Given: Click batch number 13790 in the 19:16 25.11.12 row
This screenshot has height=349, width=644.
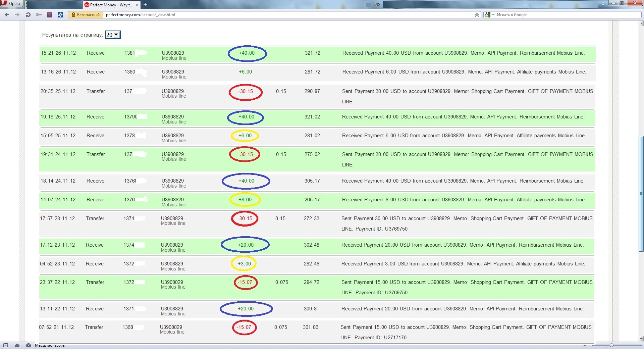Looking at the screenshot, I should (x=131, y=117).
